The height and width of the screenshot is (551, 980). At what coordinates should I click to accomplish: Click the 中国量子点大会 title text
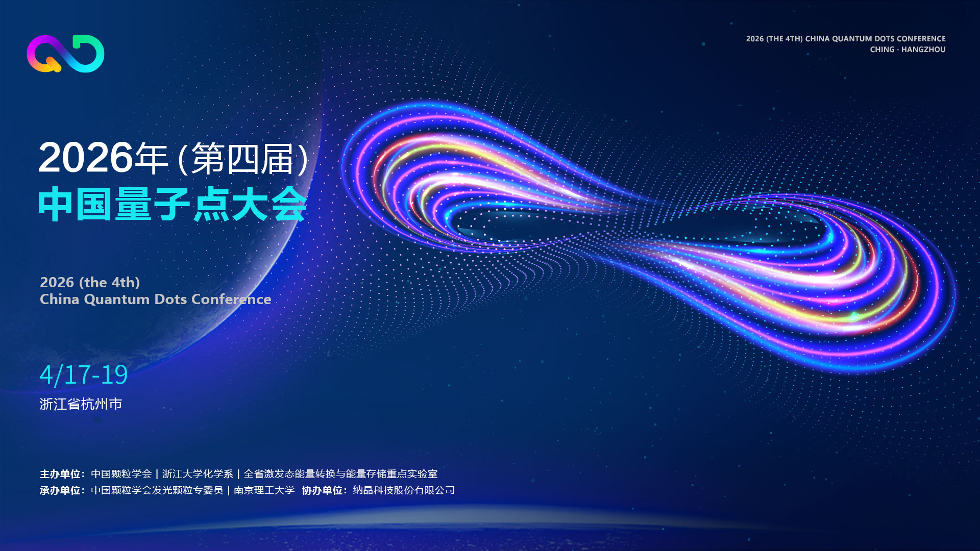(x=173, y=204)
